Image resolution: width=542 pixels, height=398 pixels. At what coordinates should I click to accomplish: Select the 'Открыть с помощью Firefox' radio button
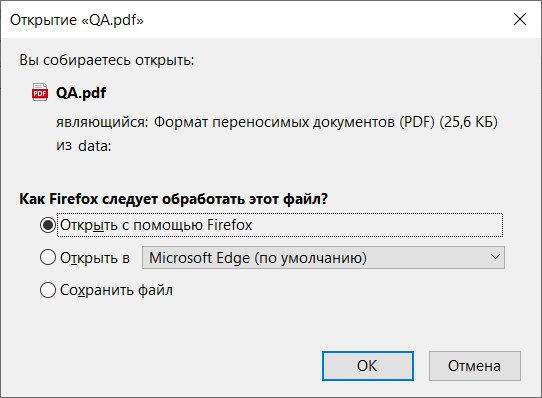[48, 225]
